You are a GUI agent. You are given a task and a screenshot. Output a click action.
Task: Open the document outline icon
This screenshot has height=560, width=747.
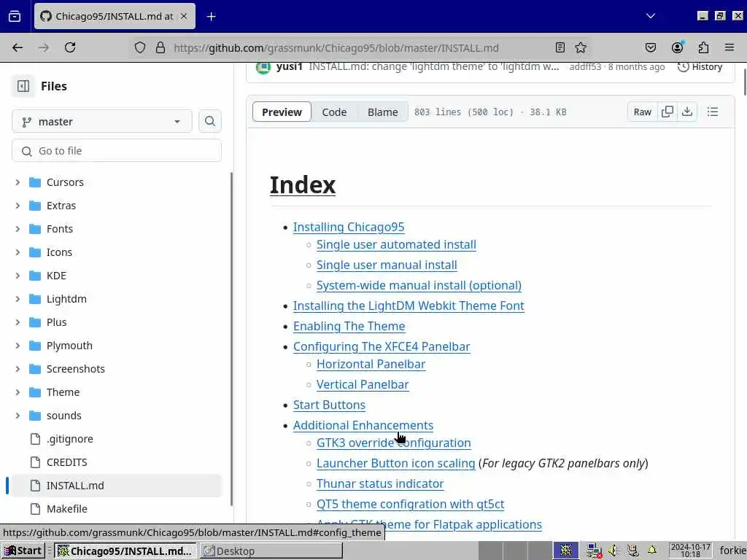click(x=712, y=112)
